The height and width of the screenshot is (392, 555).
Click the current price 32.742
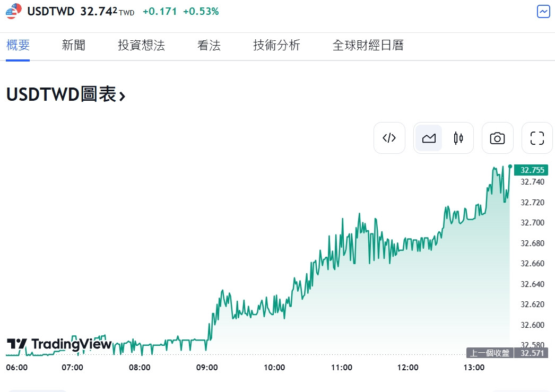(99, 11)
